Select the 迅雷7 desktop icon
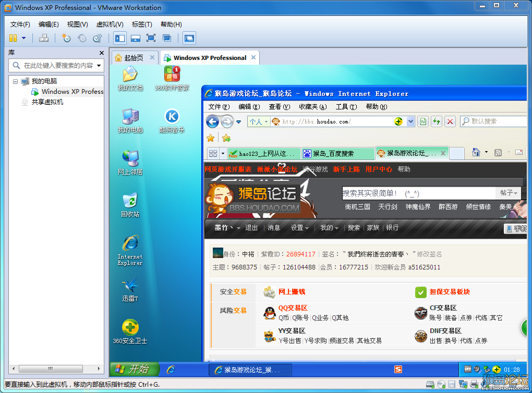This screenshot has height=393, width=532. coord(130,289)
